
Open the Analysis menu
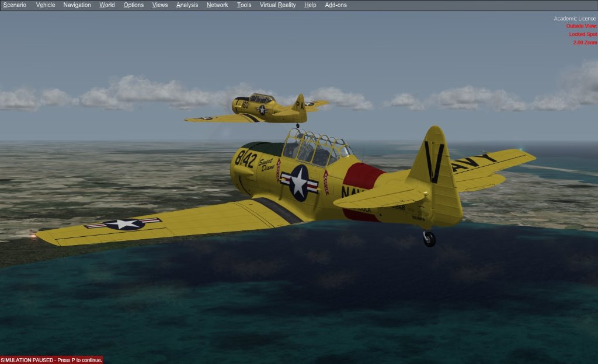pos(187,5)
